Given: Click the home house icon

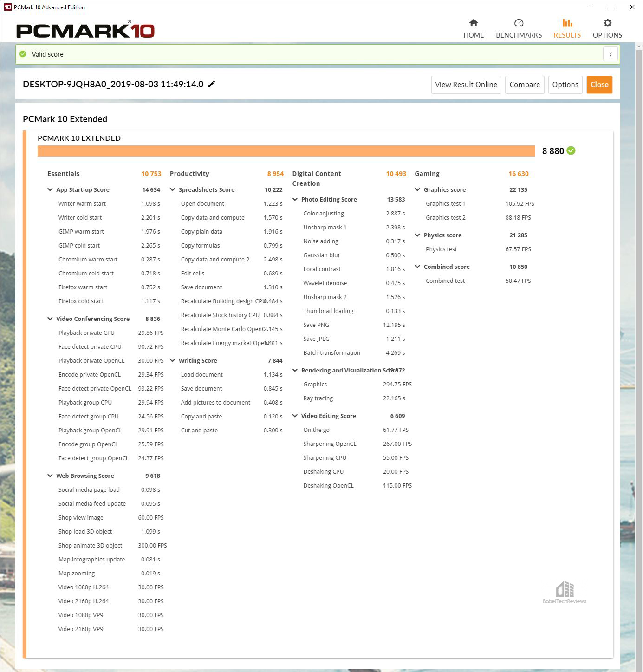Looking at the screenshot, I should 474,23.
